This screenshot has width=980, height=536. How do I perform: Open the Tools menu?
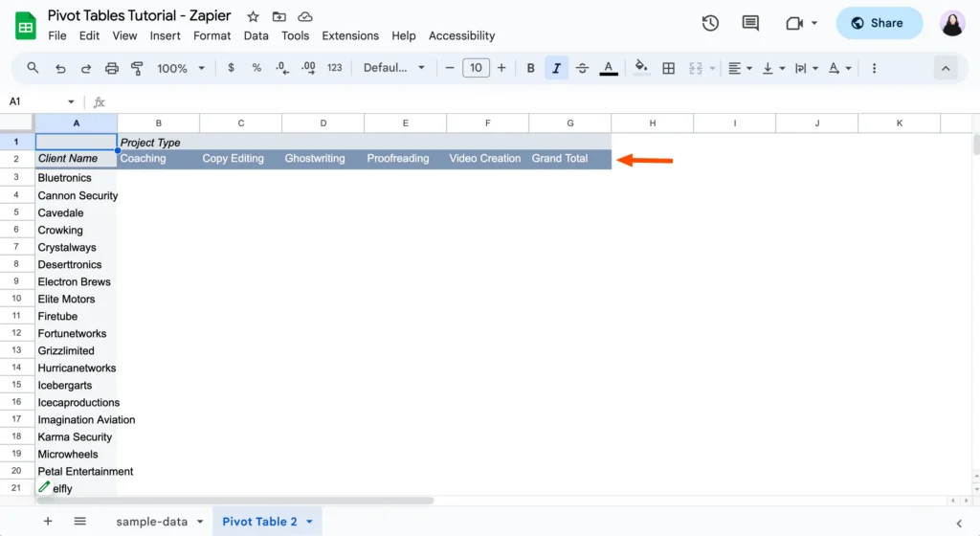295,35
